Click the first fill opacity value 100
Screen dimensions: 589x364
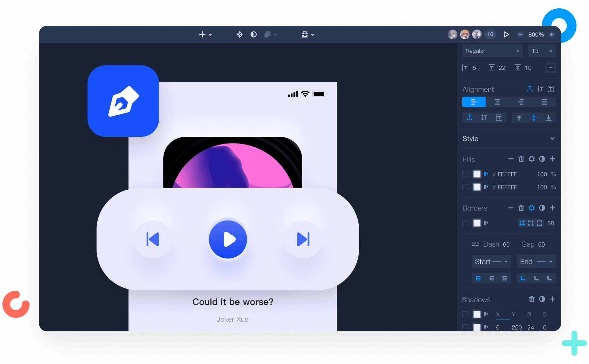pos(542,174)
